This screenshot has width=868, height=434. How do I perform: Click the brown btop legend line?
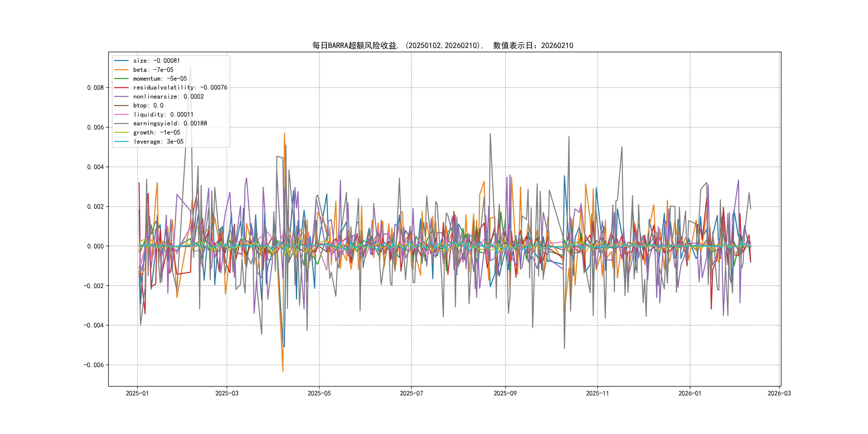tap(121, 106)
